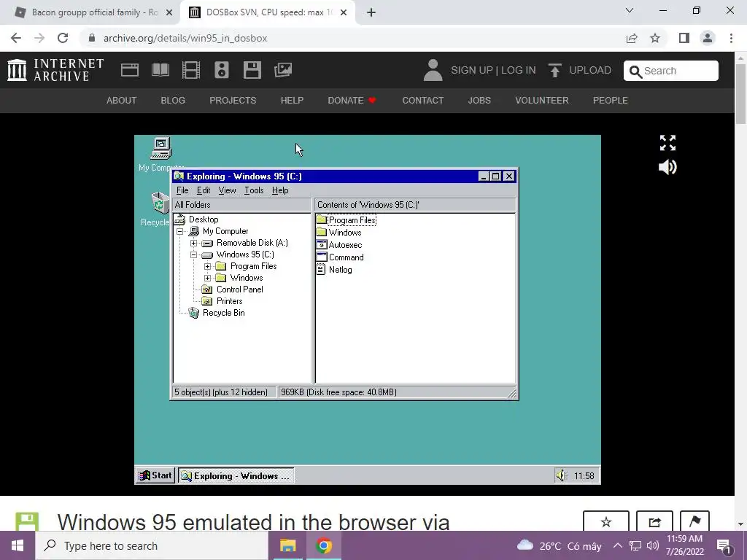Image resolution: width=747 pixels, height=560 pixels.
Task: Click the Windows taskbar search box
Action: [152, 545]
